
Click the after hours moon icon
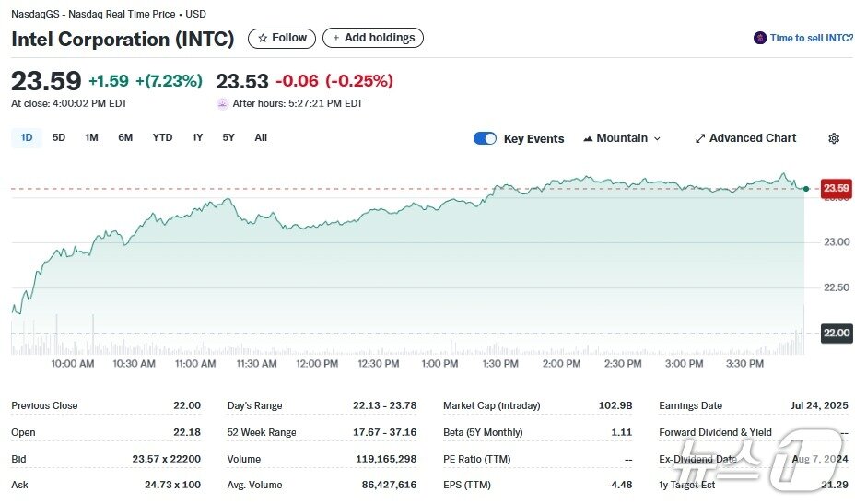tap(222, 103)
